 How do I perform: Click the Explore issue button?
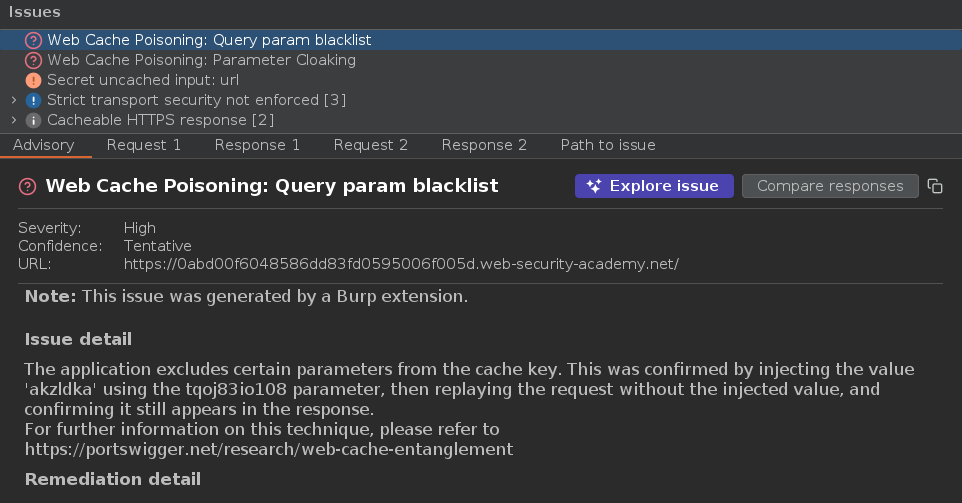(x=654, y=186)
